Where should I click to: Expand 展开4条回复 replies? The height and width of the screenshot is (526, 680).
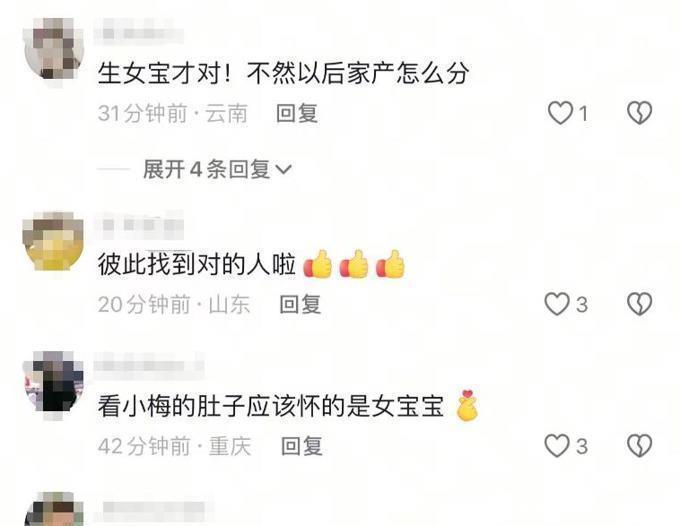[217, 169]
